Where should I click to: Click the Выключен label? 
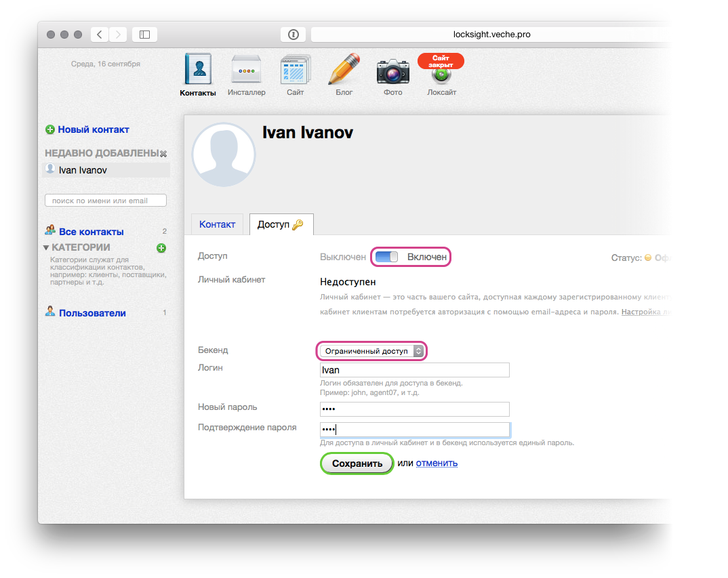pos(342,257)
